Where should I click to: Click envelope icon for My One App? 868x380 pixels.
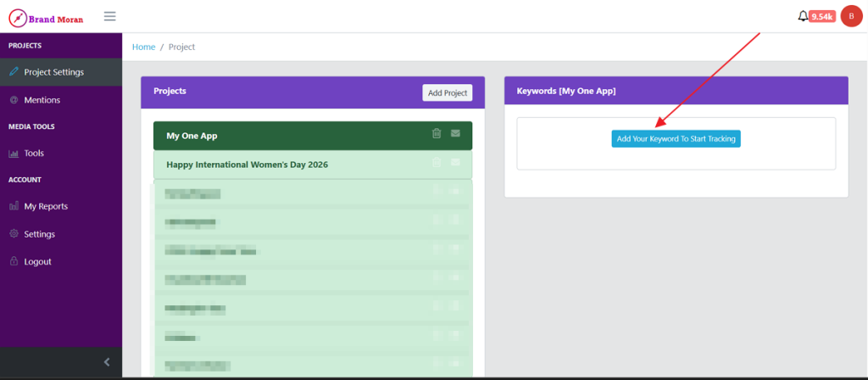[455, 133]
